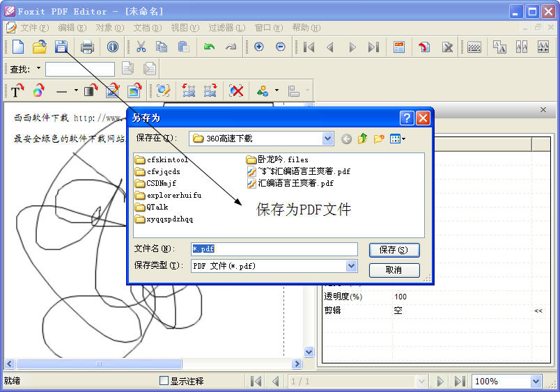Select the explorerhuifu folder

click(x=169, y=195)
